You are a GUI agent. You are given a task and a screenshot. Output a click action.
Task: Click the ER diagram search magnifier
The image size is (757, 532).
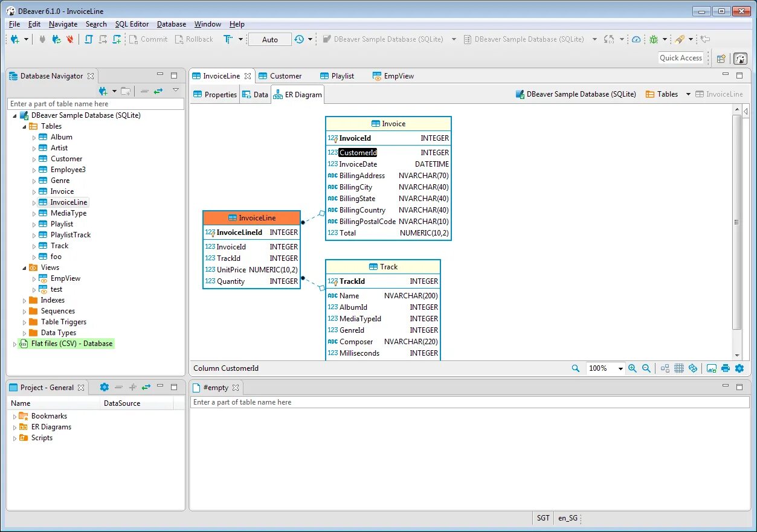(x=576, y=368)
